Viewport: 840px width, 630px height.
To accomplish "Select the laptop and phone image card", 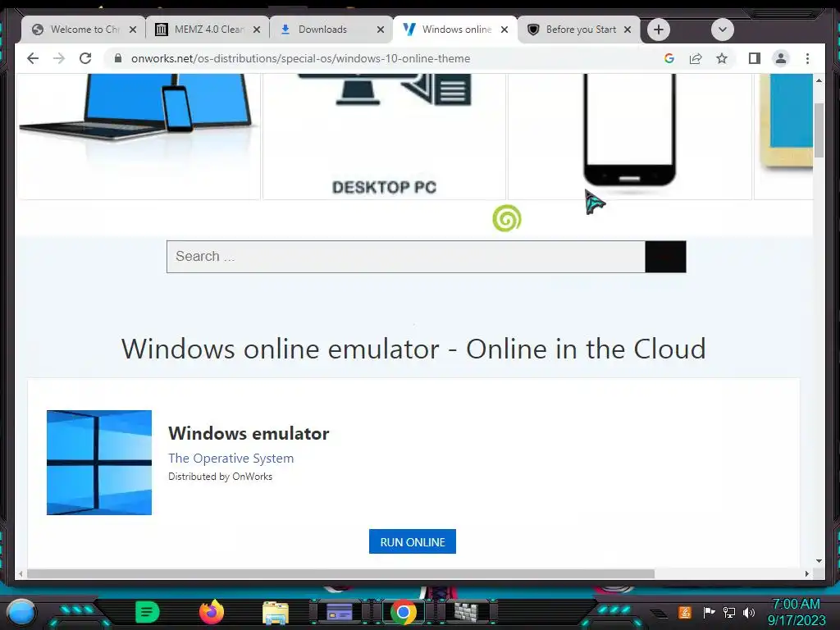I will click(x=139, y=137).
